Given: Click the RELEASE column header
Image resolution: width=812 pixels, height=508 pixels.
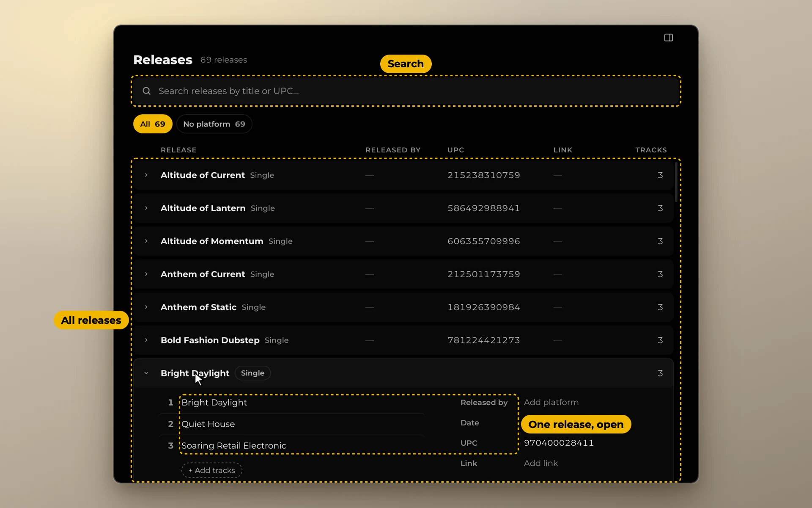Looking at the screenshot, I should point(178,150).
